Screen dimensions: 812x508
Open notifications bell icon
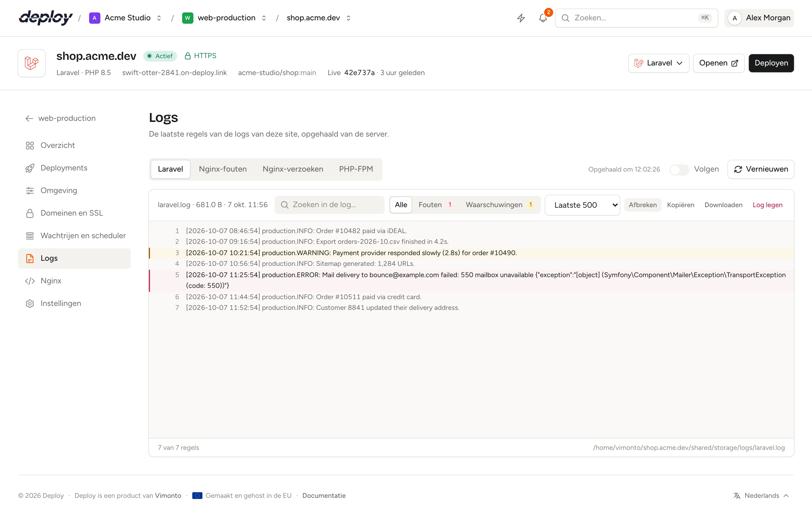[543, 18]
